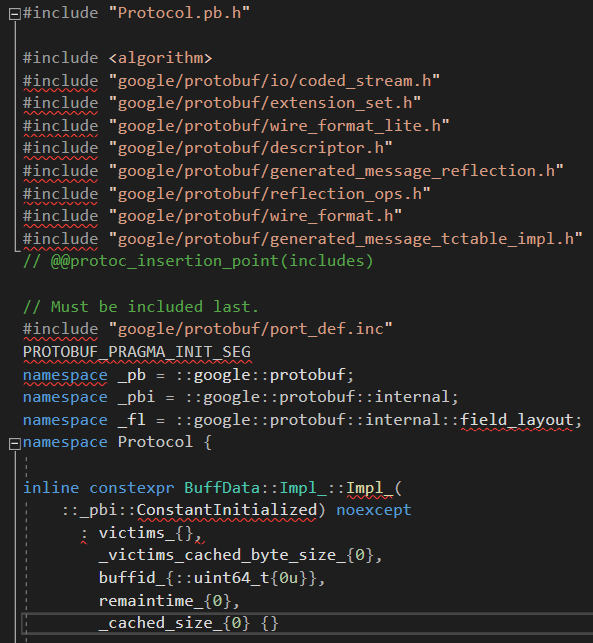Click the _cached_size_{0} initializer

[x=174, y=623]
